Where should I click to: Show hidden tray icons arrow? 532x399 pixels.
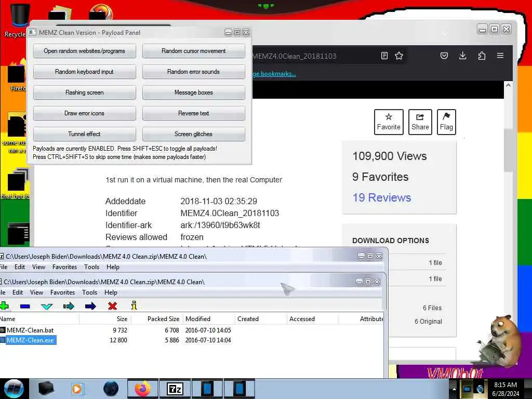click(x=454, y=389)
